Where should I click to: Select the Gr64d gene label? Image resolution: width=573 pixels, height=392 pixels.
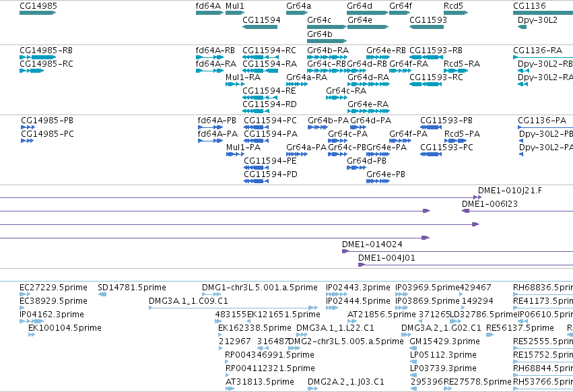click(x=360, y=6)
